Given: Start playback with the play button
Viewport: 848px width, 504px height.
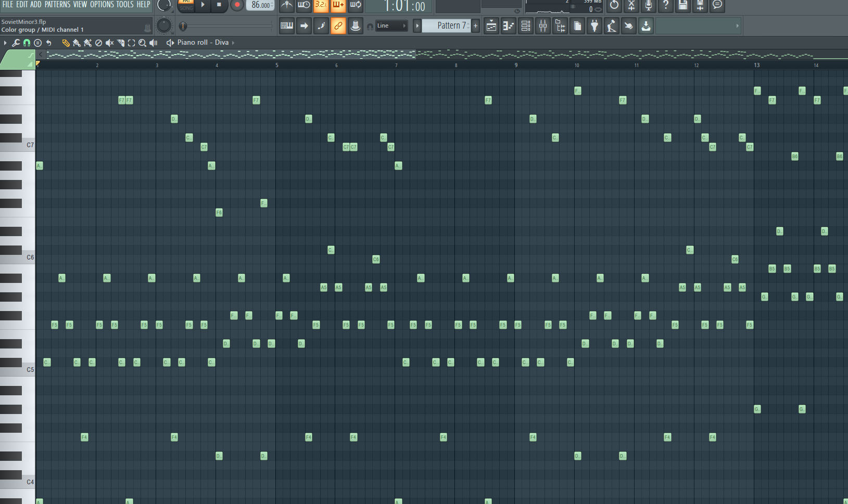Looking at the screenshot, I should [202, 5].
